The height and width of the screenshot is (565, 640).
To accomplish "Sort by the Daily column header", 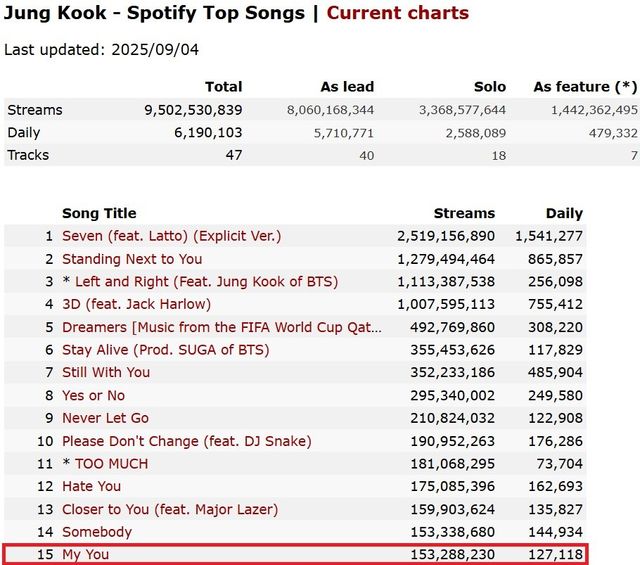I will click(565, 213).
